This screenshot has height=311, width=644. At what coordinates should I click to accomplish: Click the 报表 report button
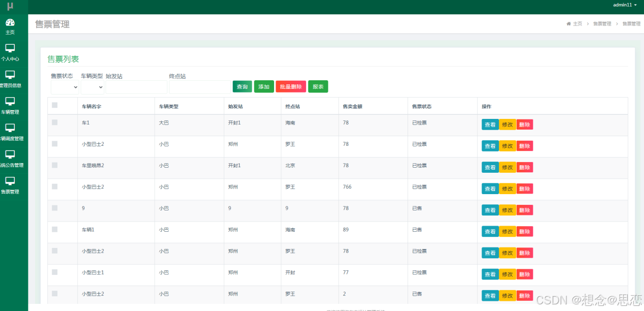(x=318, y=87)
